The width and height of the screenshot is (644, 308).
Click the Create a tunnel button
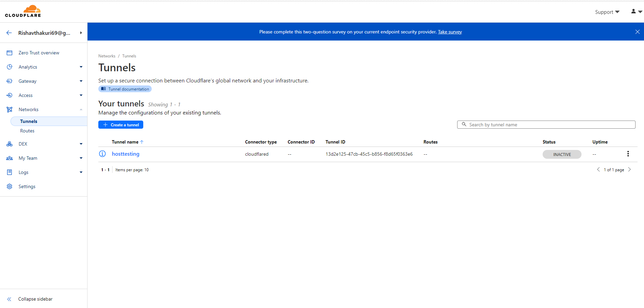121,125
